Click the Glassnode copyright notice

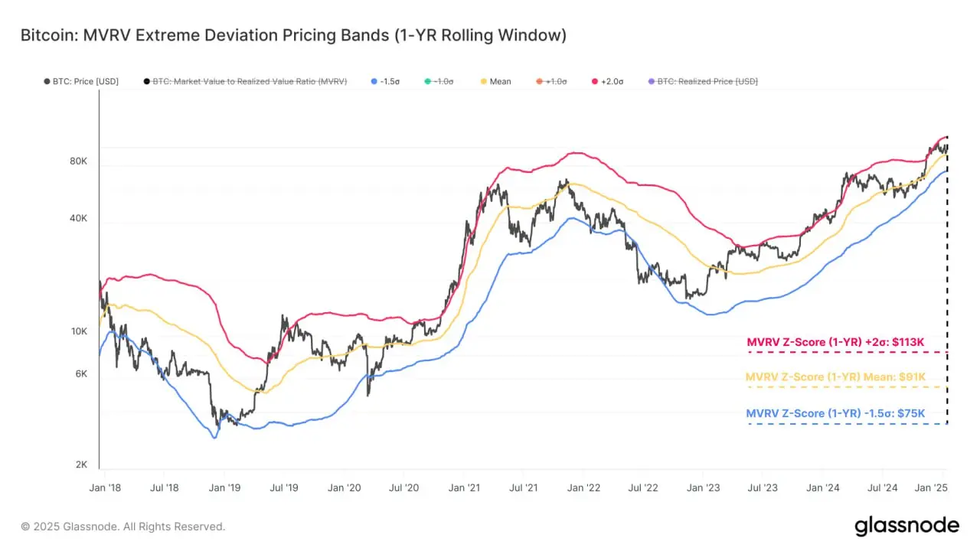(123, 527)
